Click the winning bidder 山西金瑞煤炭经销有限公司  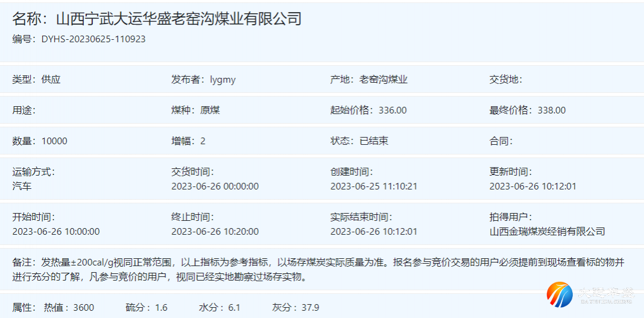(x=547, y=232)
